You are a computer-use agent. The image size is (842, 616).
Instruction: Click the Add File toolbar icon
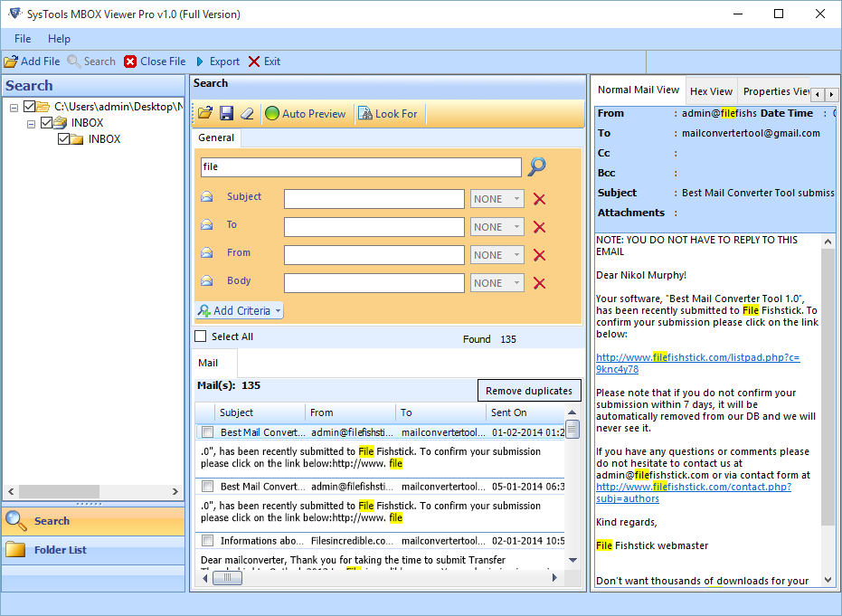[11, 62]
